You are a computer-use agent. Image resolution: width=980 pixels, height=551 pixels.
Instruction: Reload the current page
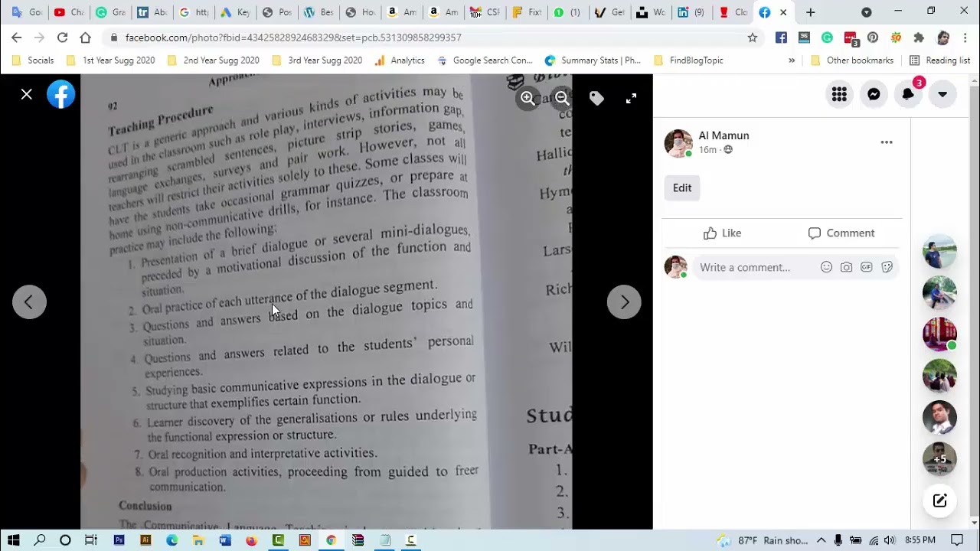point(62,37)
